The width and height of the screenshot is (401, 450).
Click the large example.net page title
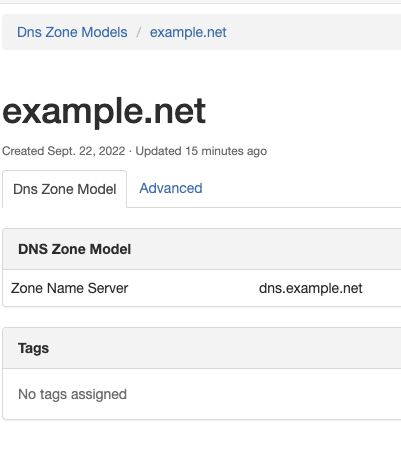(x=104, y=111)
